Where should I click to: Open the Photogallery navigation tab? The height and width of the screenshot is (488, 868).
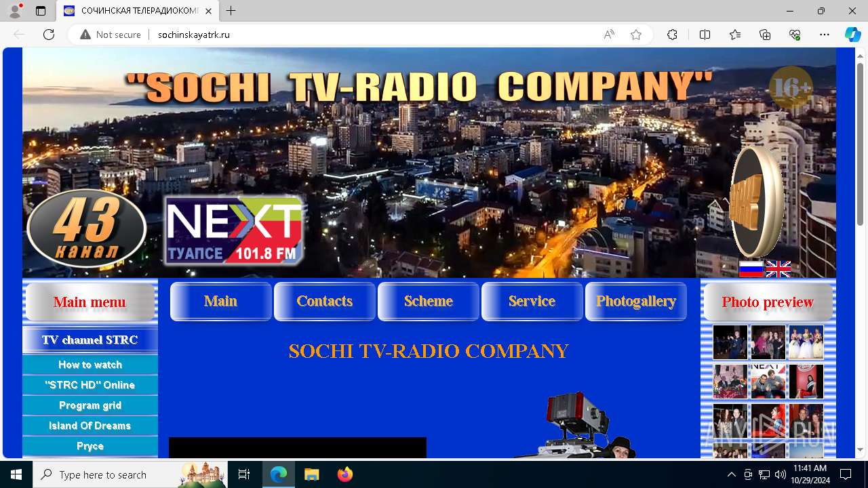635,301
